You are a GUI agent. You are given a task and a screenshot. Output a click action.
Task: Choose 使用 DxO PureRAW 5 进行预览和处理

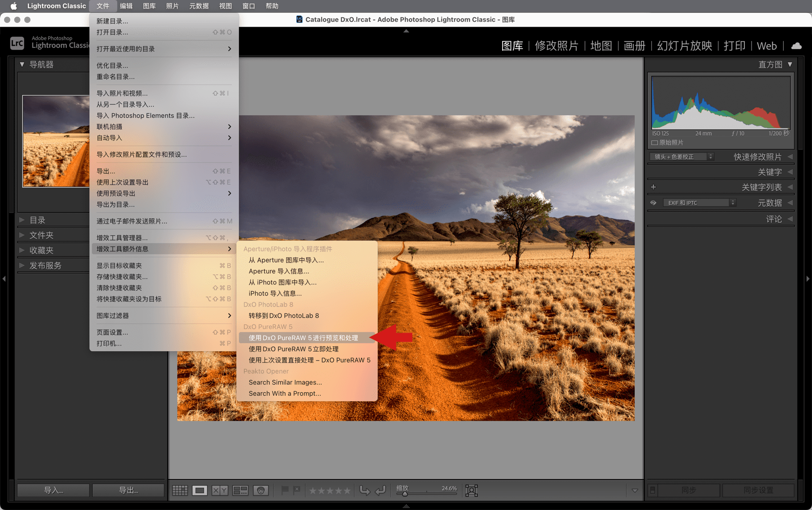306,338
